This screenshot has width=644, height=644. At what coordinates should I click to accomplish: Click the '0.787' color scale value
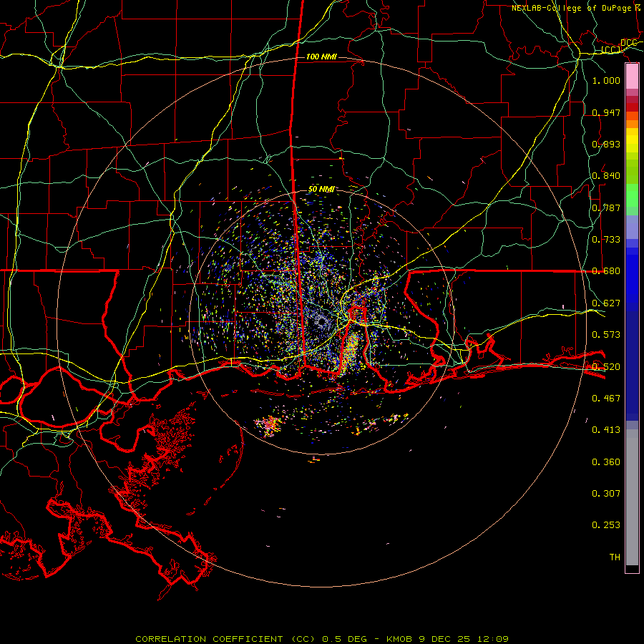[x=606, y=208]
